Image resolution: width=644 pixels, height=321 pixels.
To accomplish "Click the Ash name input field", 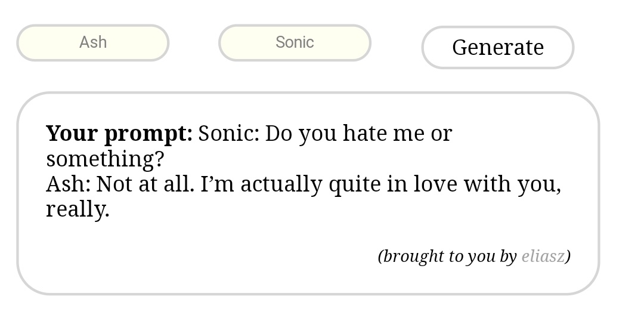I will click(92, 43).
